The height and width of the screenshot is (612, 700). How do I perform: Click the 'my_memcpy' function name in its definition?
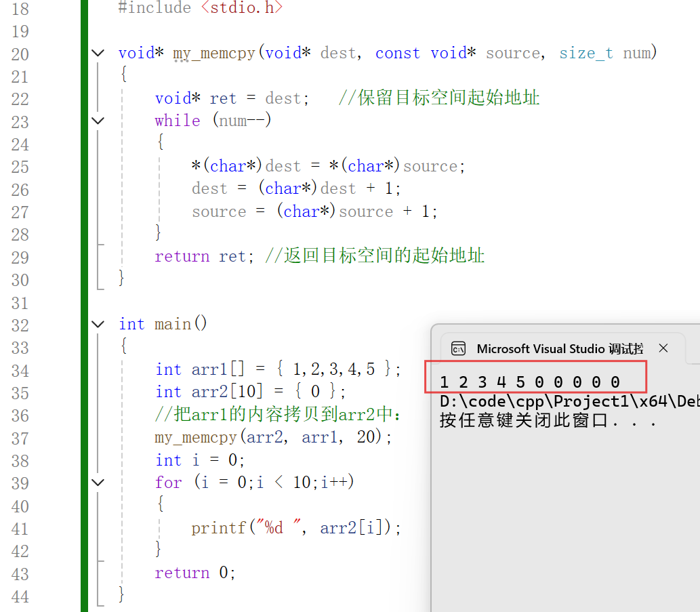(x=214, y=54)
